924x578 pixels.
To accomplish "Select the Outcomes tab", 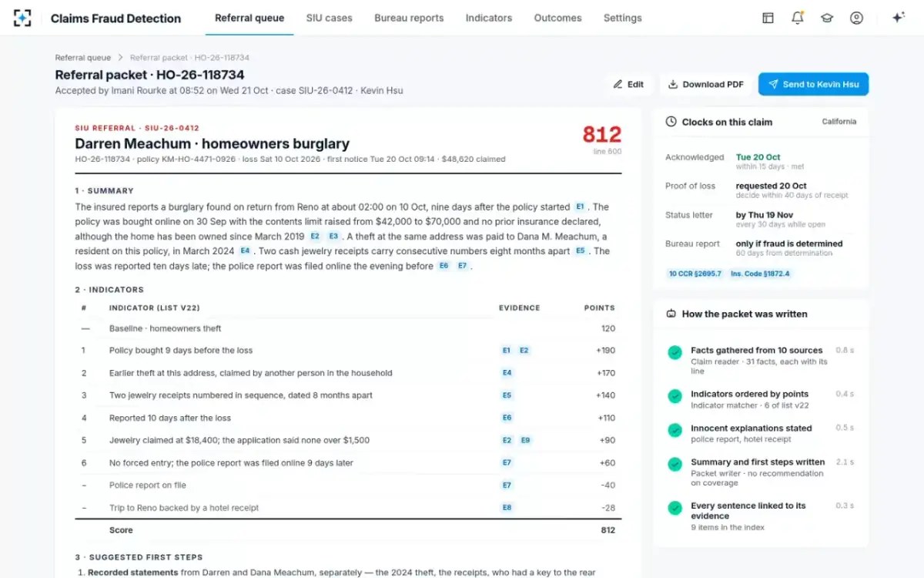I will click(x=557, y=18).
